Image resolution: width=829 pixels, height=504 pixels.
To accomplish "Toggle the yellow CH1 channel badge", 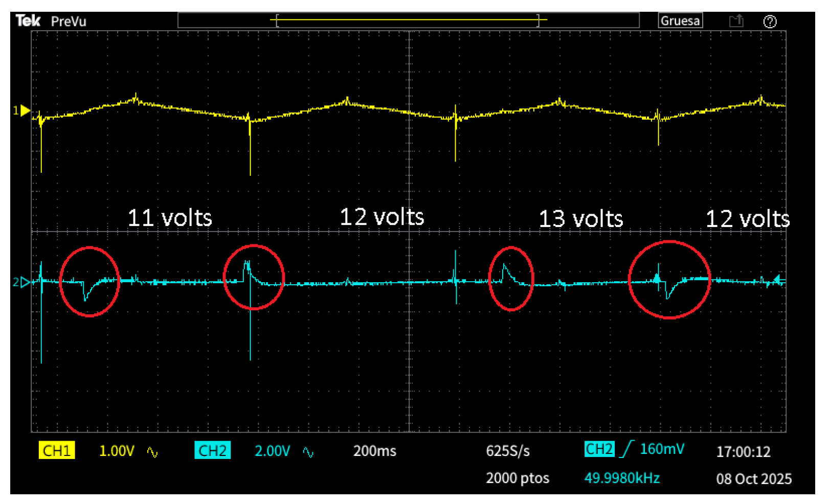I will tap(57, 451).
